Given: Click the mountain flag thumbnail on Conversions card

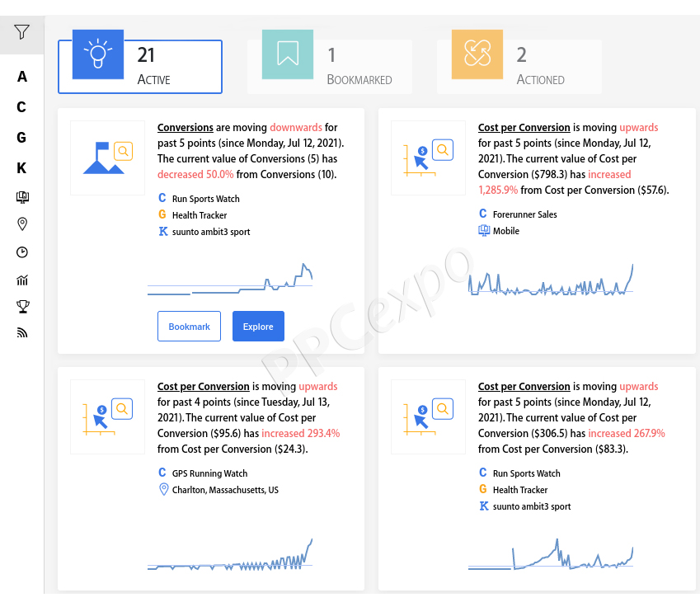Looking at the screenshot, I should pos(107,158).
